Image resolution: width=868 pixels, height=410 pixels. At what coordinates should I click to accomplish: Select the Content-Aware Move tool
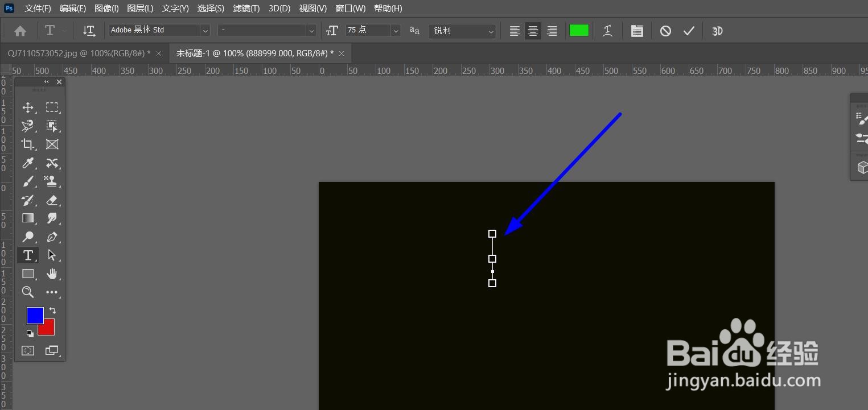click(x=52, y=163)
